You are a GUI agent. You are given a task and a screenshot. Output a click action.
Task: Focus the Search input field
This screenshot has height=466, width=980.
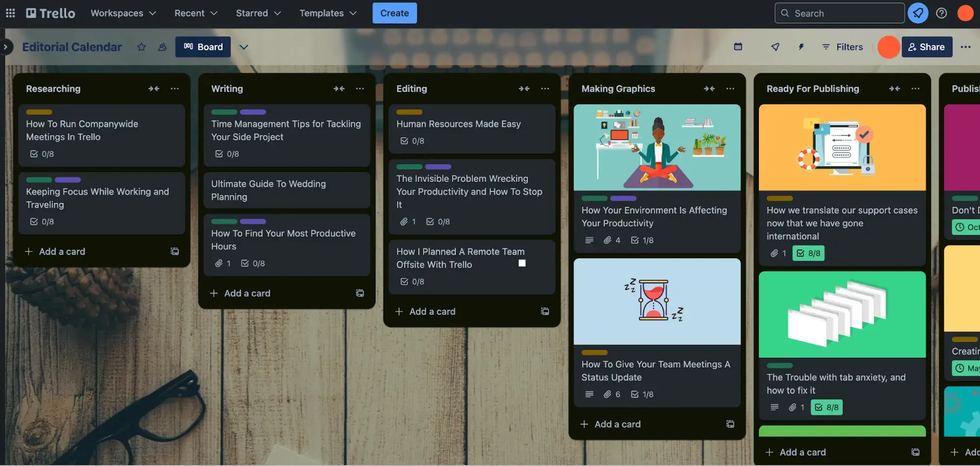pyautogui.click(x=839, y=13)
